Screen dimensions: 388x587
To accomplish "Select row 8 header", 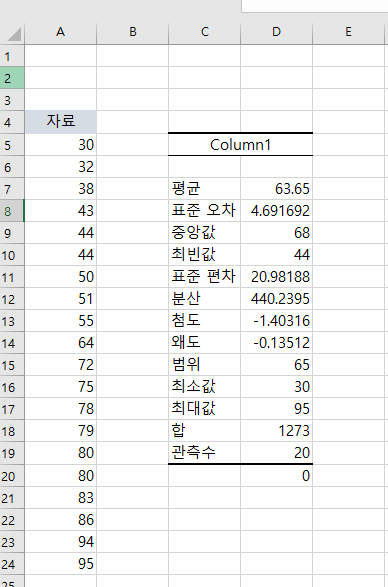I will tap(12, 211).
